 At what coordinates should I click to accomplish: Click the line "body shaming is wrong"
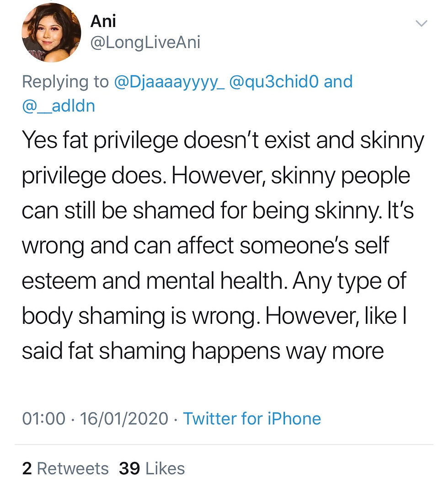[214, 317]
